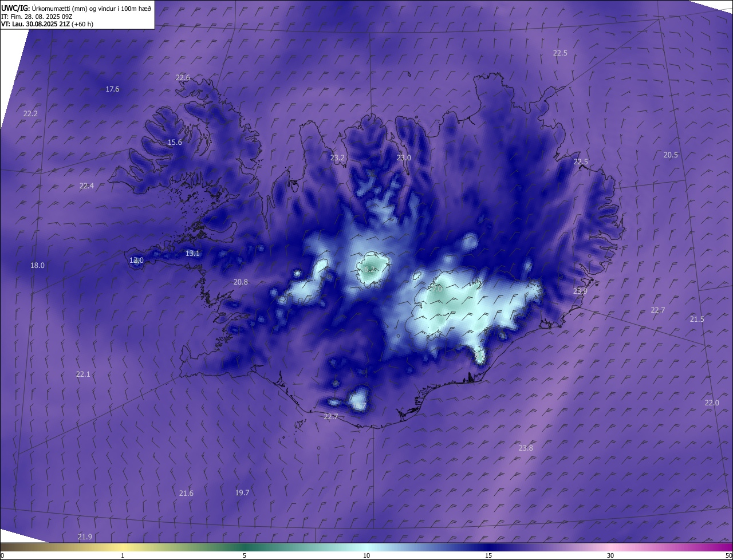Viewport: 733px width, 560px height.
Task: Select the 15 tick on the color scale
Action: click(x=488, y=555)
